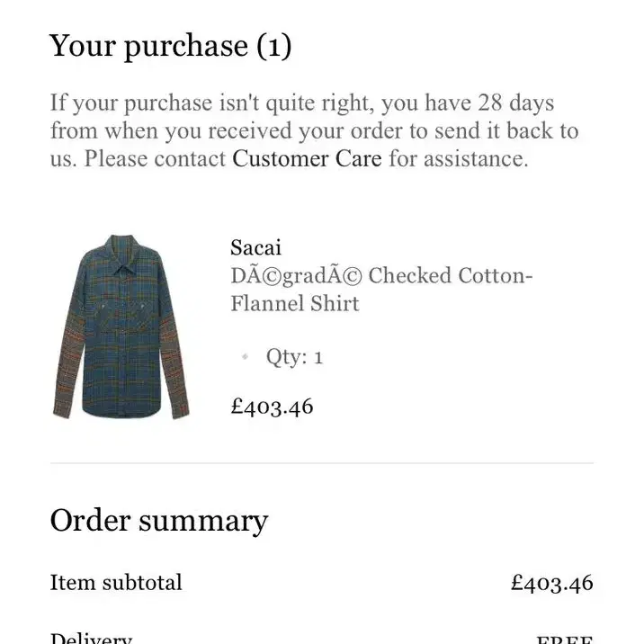This screenshot has width=644, height=644.
Task: Open the Customer Care link
Action: point(307,158)
